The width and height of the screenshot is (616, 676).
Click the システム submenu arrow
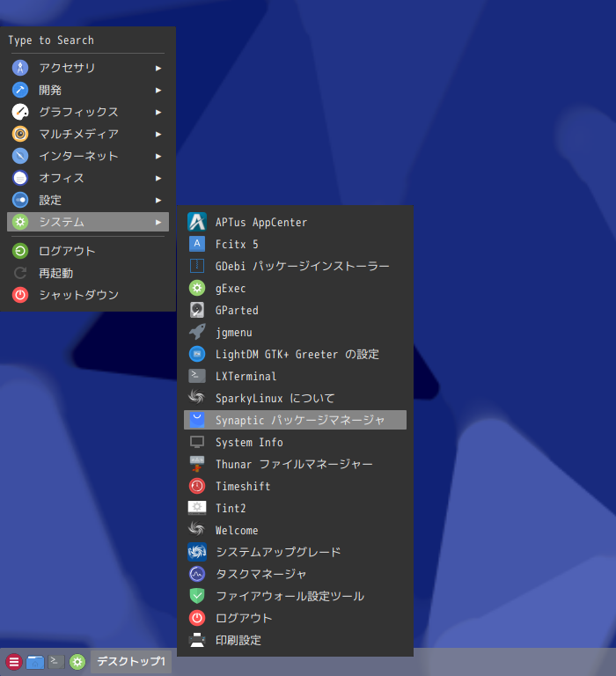(x=158, y=222)
